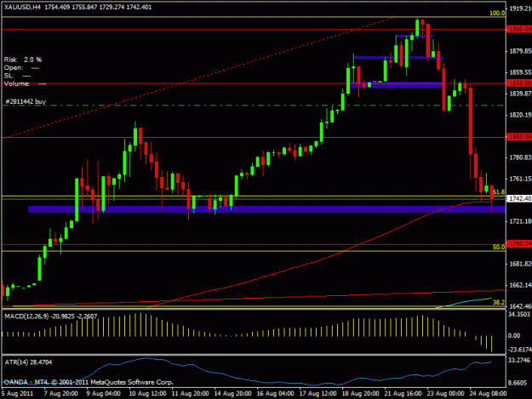Click the 1662.14 price scale value
This screenshot has height=399, width=532.
(520, 286)
